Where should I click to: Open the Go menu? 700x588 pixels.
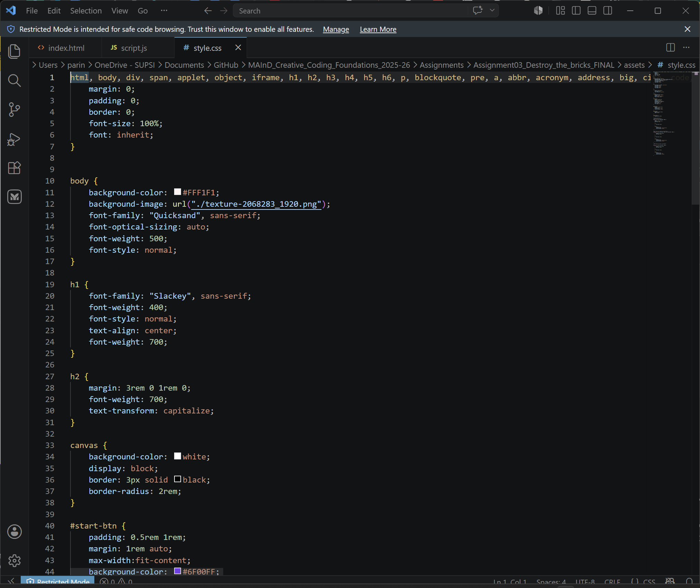(143, 11)
